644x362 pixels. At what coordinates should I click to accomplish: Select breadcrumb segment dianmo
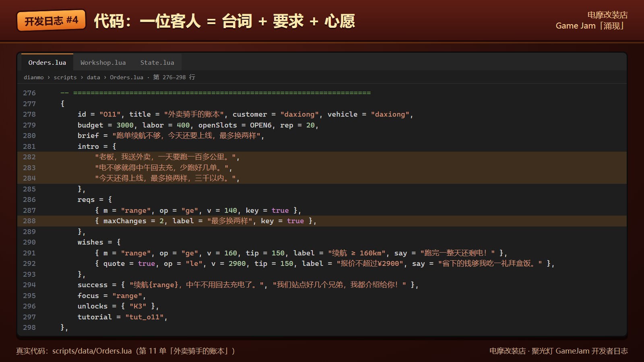point(34,77)
